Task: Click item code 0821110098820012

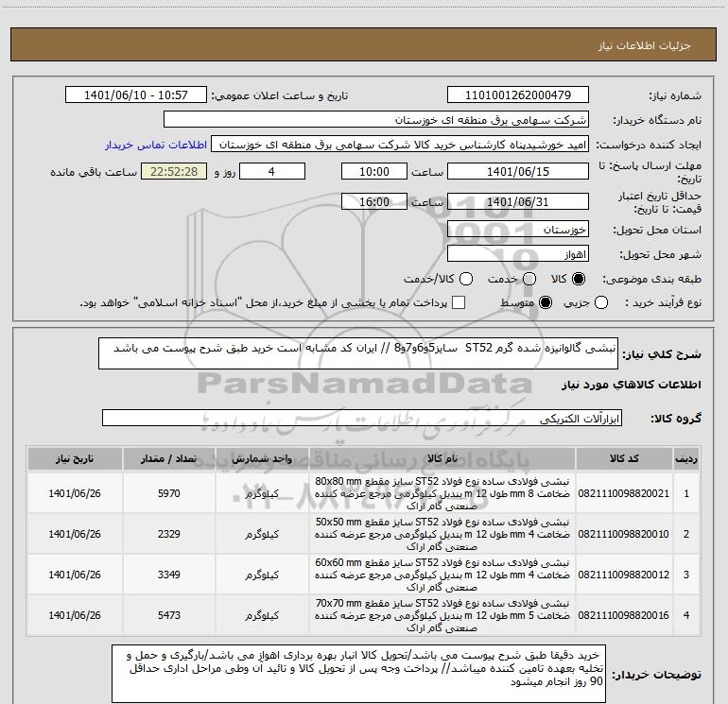Action: 624,575
